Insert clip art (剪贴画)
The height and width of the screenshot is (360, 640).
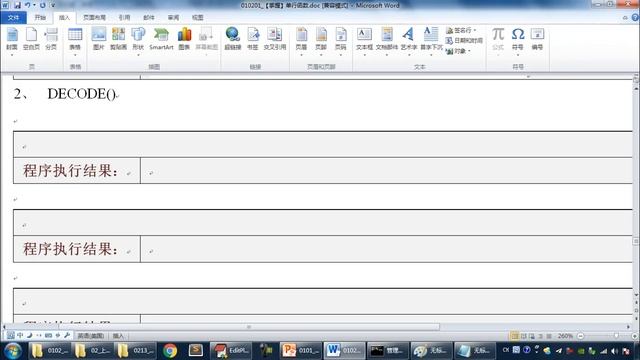tap(118, 39)
